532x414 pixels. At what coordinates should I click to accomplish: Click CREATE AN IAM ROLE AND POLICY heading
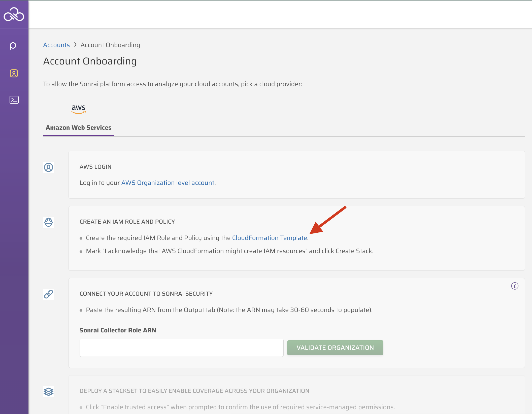click(127, 222)
